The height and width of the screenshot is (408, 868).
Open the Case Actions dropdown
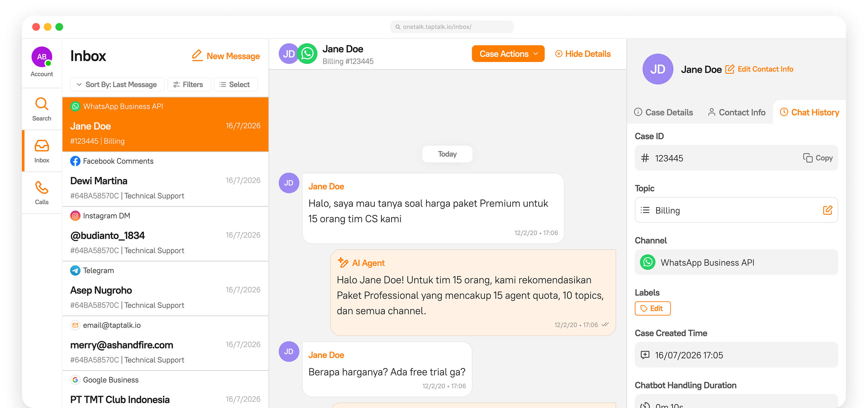click(x=508, y=54)
